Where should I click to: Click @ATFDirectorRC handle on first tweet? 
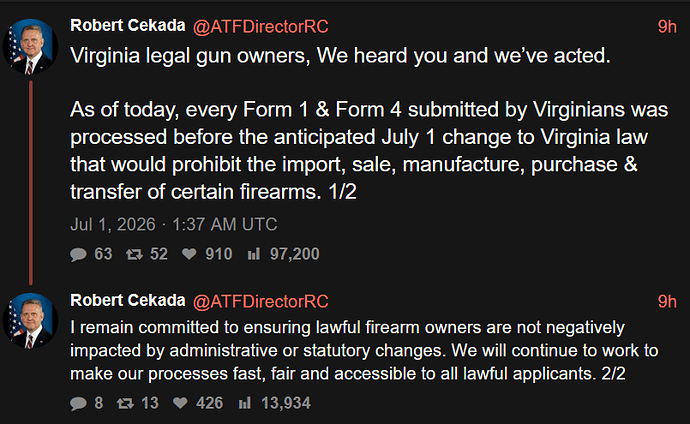[261, 27]
